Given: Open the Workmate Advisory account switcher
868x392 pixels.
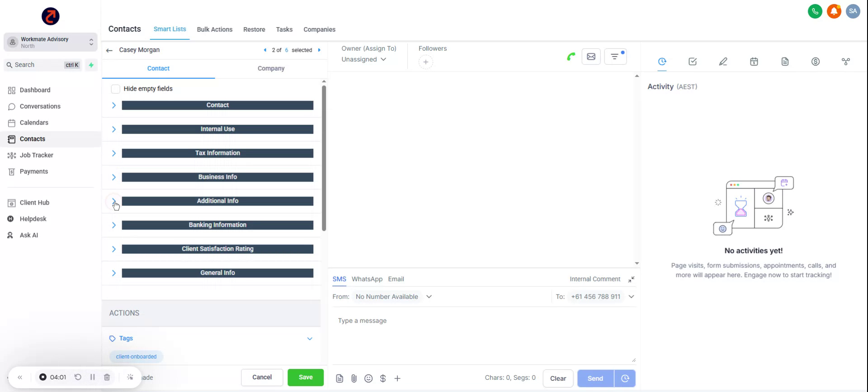Looking at the screenshot, I should [51, 43].
